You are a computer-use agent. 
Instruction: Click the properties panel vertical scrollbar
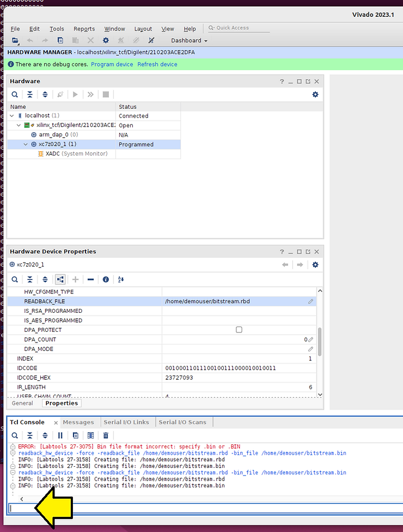[320, 342]
